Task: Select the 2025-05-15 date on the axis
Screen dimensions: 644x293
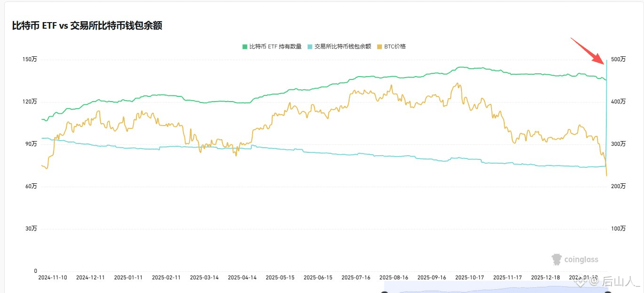Action: pos(280,277)
